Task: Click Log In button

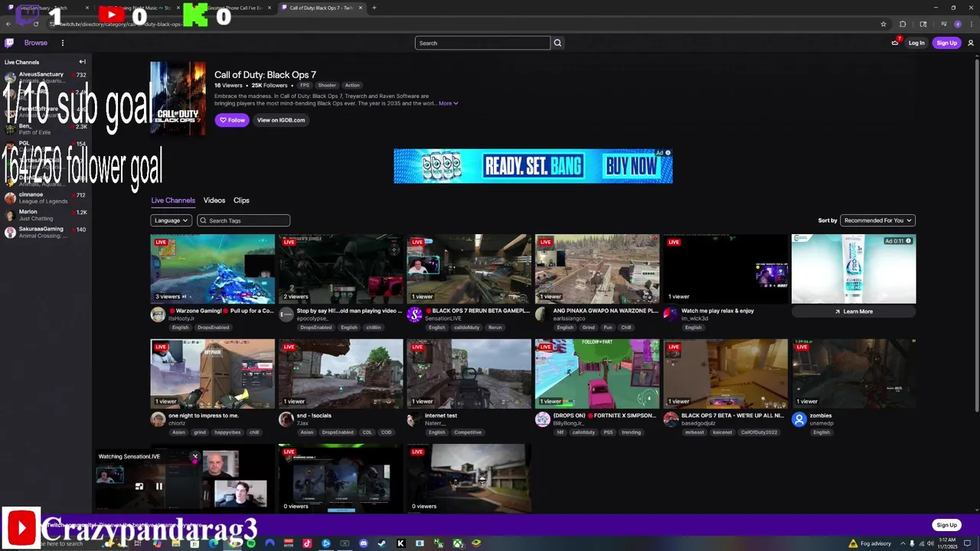Action: pos(916,43)
